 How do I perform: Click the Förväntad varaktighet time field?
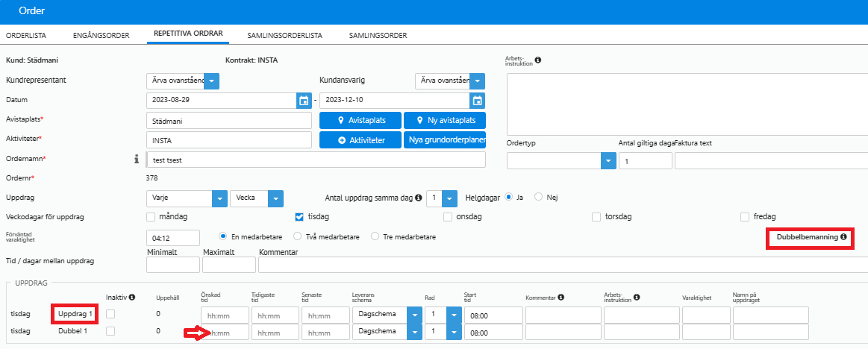[172, 238]
